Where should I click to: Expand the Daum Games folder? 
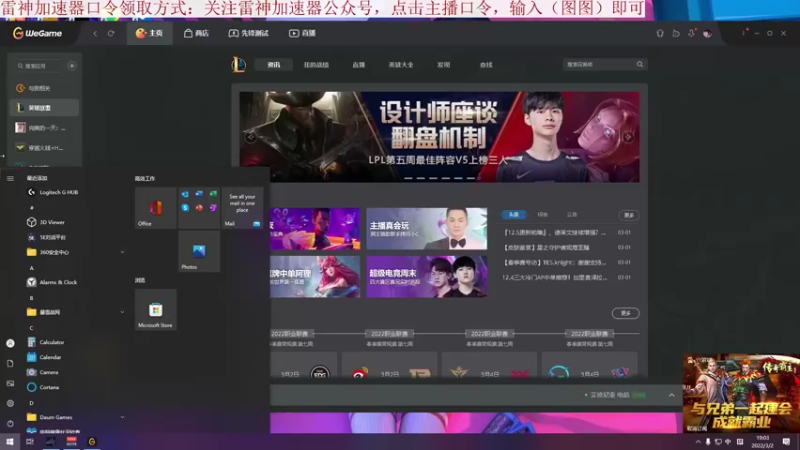[122, 417]
